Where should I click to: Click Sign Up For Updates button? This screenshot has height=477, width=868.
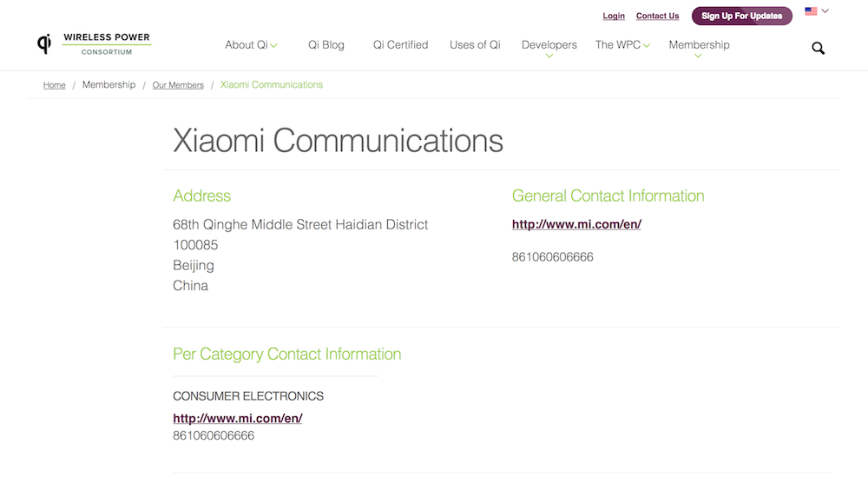(742, 16)
